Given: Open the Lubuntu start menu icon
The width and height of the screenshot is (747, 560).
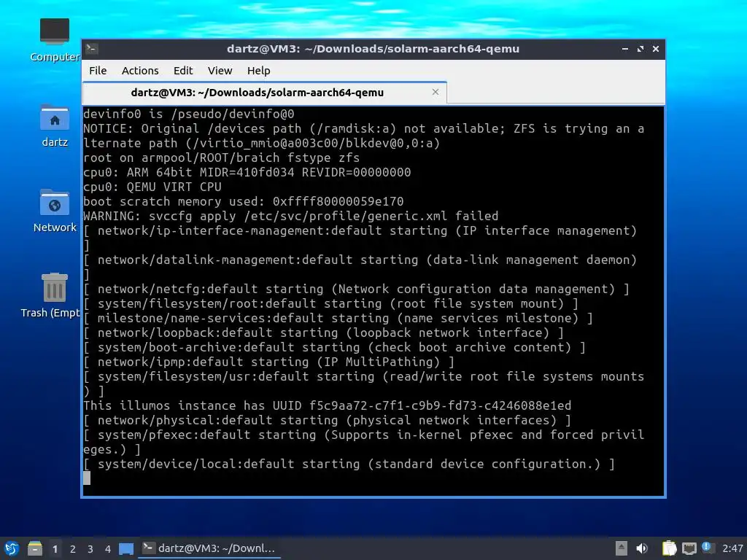Looking at the screenshot, I should pos(12,548).
